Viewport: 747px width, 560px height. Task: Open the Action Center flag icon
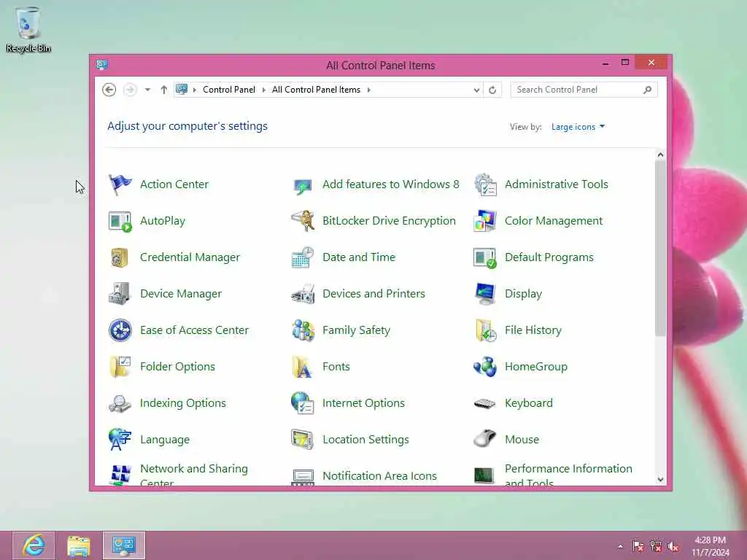point(120,184)
